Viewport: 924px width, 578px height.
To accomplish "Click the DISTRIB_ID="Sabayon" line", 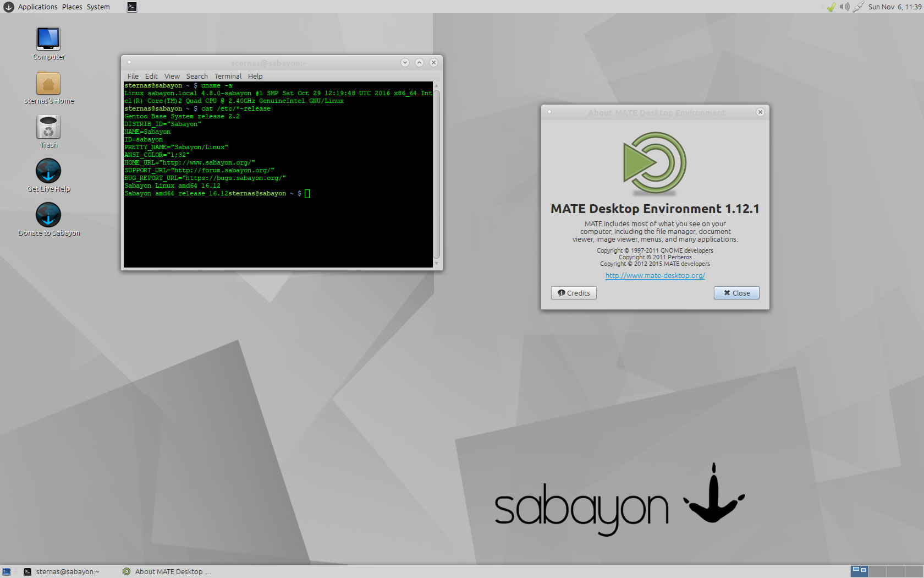I will [163, 124].
